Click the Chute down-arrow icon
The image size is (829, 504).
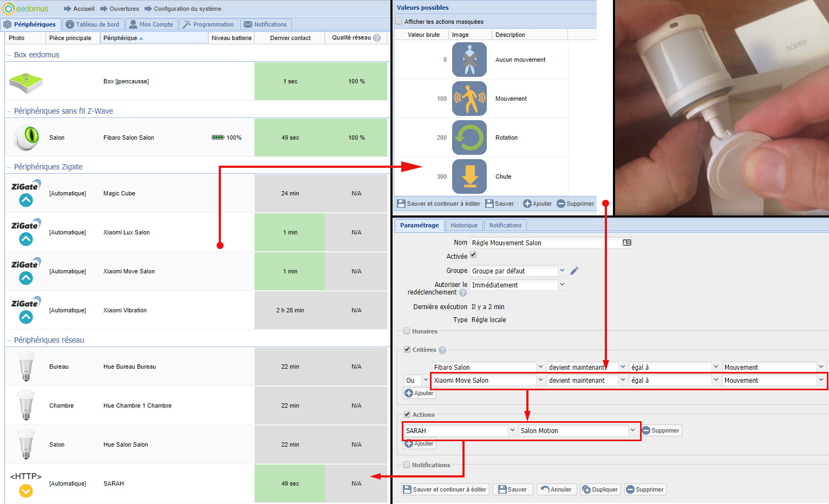[469, 176]
